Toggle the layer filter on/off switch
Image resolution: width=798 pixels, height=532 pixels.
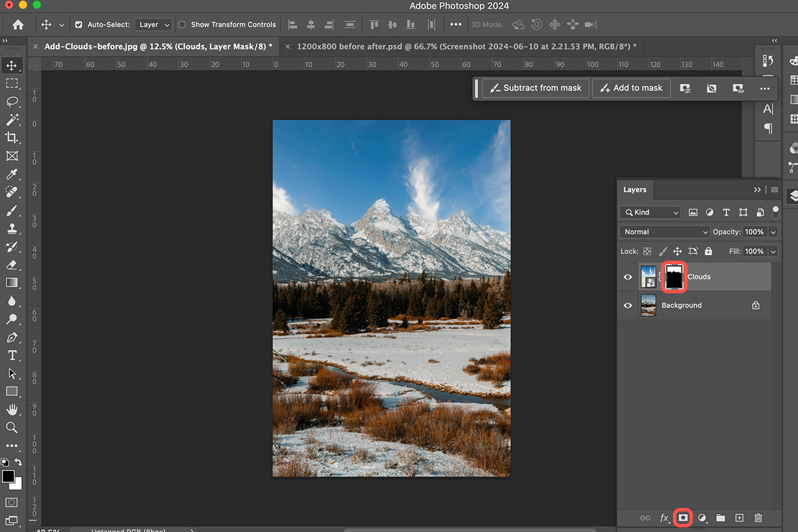(x=775, y=211)
